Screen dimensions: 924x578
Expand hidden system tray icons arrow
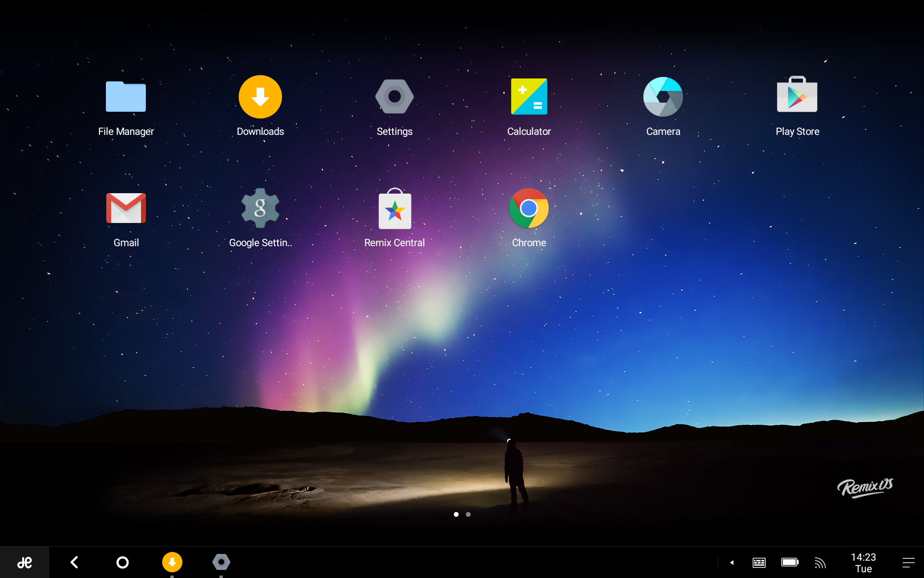[x=731, y=563]
